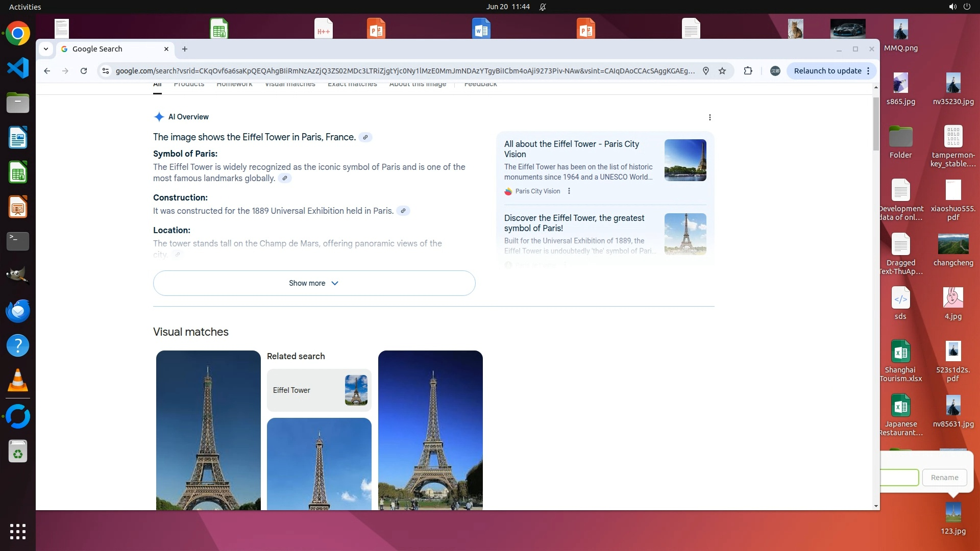Select the Eiffel Tower related search card
Viewport: 980px width, 551px height.
[318, 390]
